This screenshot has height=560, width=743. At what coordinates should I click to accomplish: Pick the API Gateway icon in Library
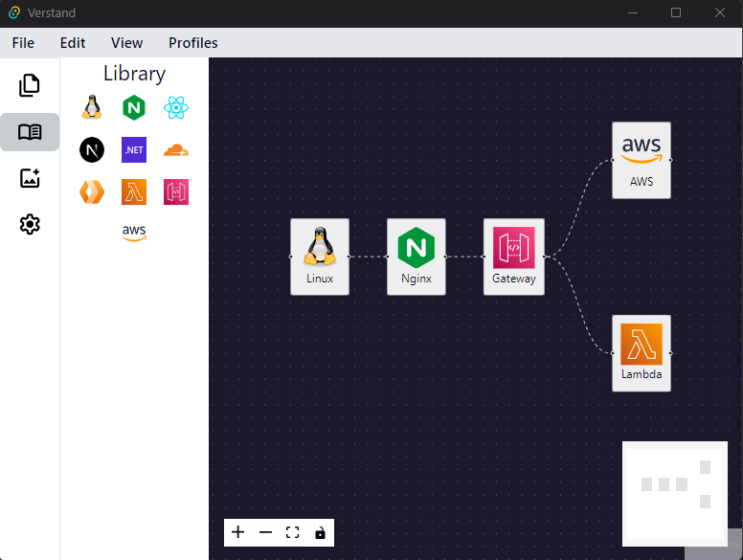[176, 191]
